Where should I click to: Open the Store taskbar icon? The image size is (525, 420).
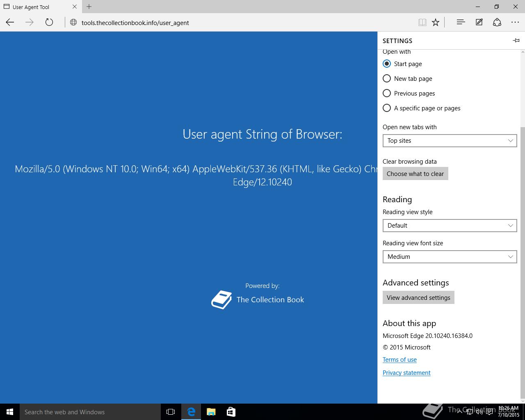point(231,412)
